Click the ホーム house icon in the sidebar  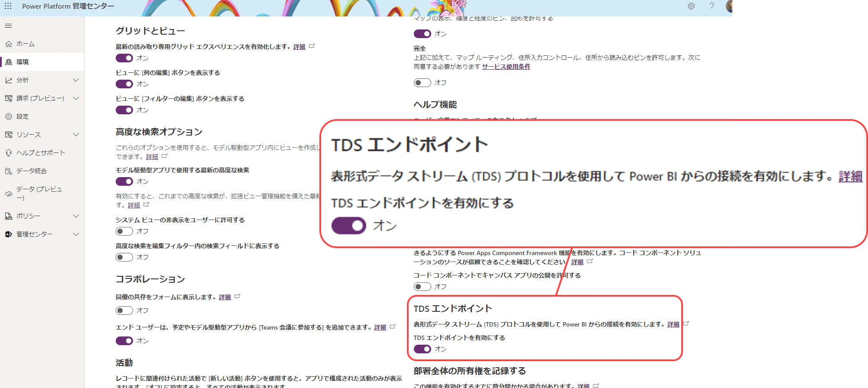[8, 44]
